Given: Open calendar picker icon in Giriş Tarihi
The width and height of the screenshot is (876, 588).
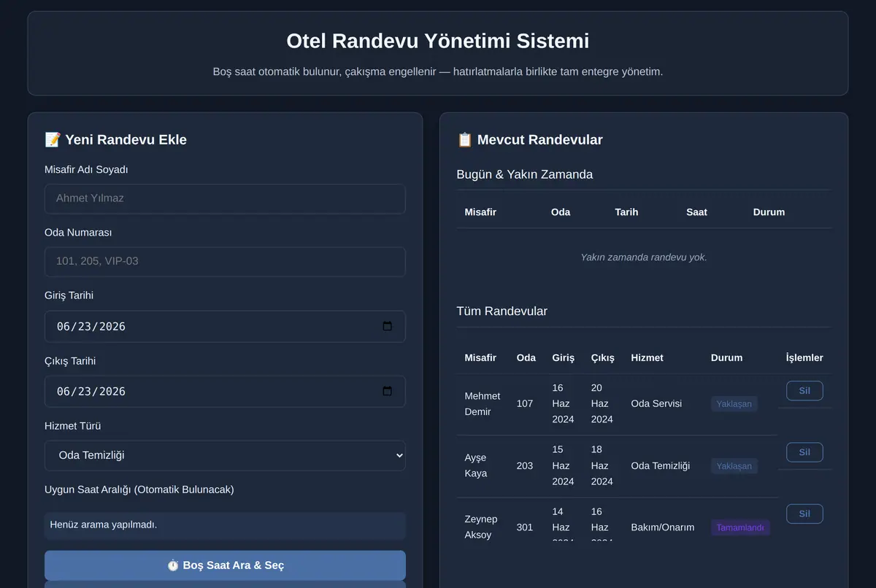Looking at the screenshot, I should coord(388,326).
